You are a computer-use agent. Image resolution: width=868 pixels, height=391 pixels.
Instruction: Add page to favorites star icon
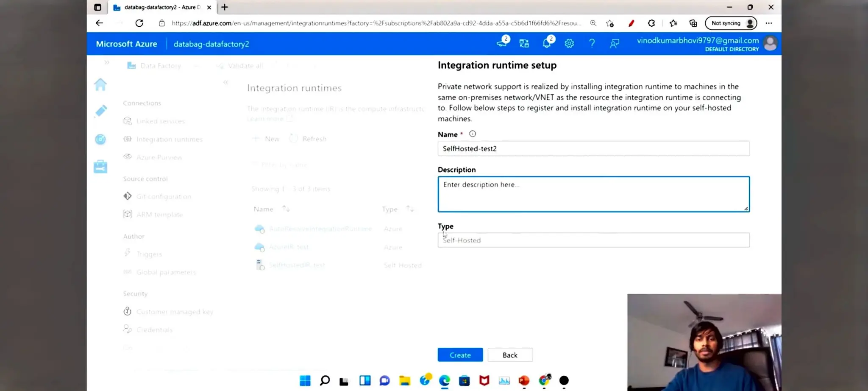tap(610, 23)
